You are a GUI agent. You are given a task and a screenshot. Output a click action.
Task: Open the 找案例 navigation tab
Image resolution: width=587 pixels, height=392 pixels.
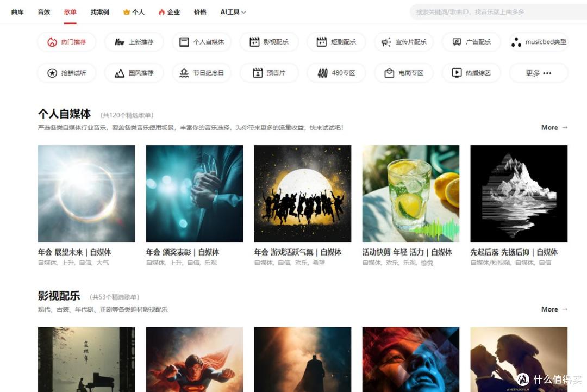click(99, 12)
